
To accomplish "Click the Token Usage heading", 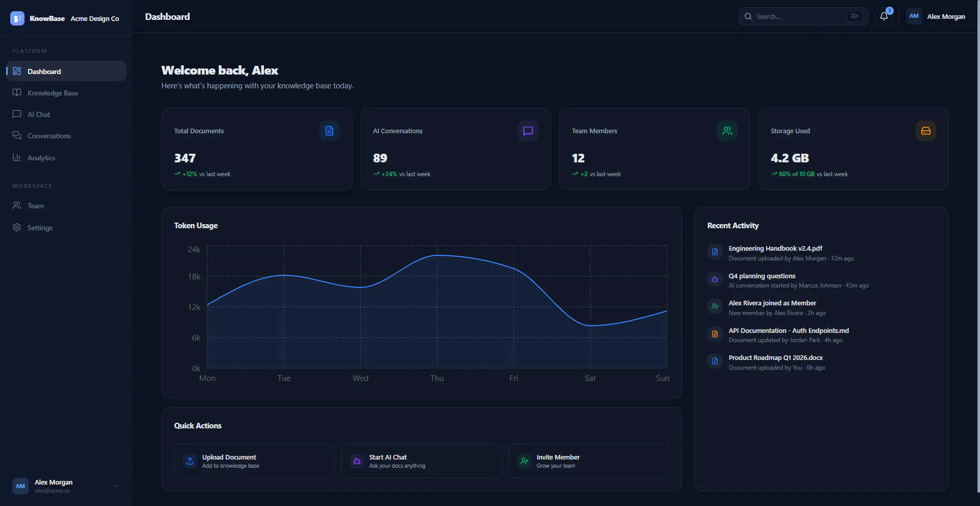I will coord(196,226).
